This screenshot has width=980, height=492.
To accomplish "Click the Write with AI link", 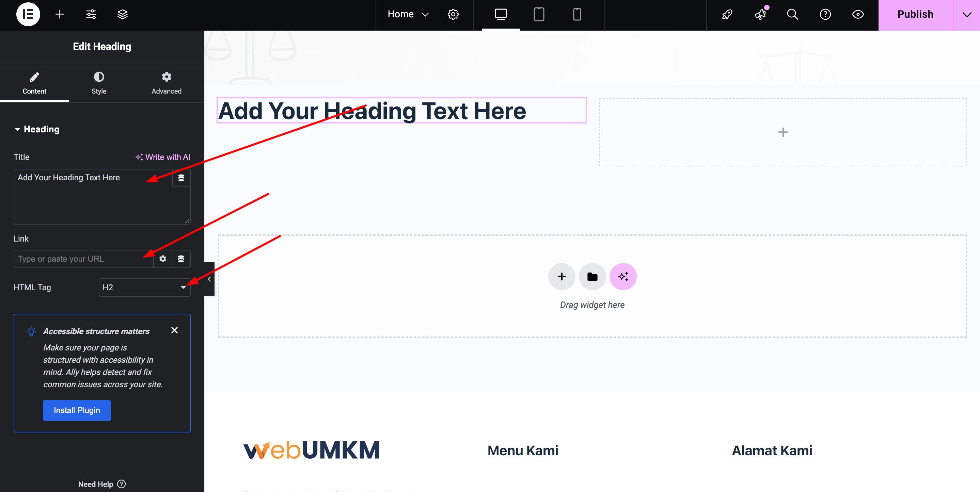I will tap(163, 157).
